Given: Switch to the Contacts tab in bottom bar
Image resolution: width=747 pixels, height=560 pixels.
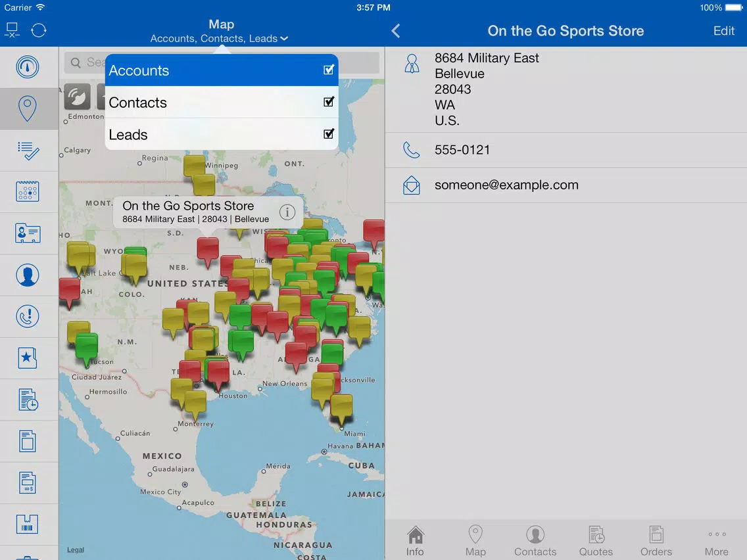Looking at the screenshot, I should coord(535,542).
